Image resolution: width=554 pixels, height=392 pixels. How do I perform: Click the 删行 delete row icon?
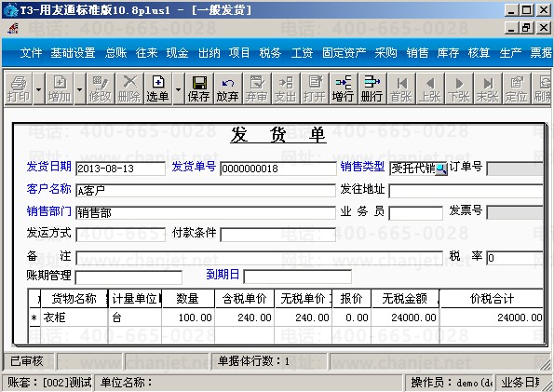[372, 88]
